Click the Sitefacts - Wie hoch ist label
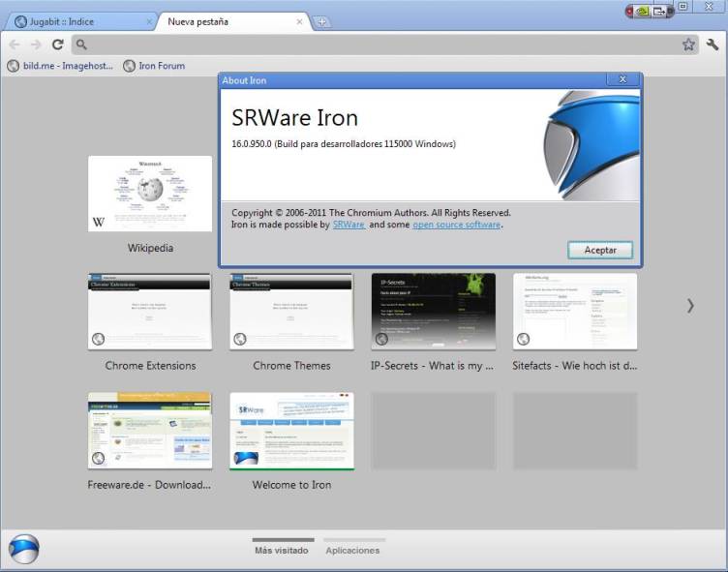The height and width of the screenshot is (572, 728). pos(575,366)
